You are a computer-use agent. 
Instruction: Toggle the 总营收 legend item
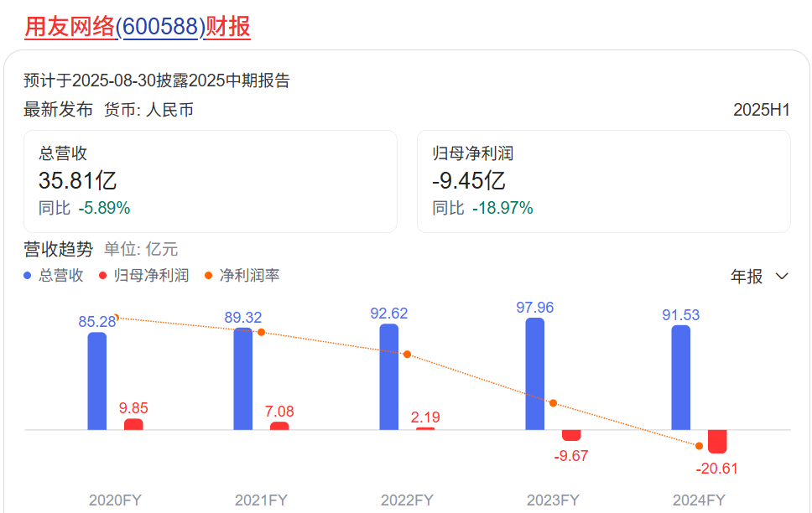(54, 276)
